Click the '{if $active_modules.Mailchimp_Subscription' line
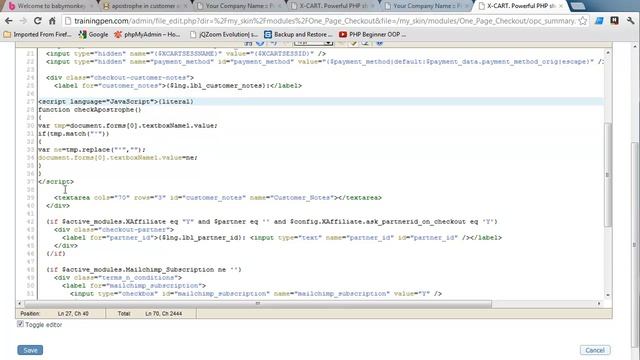 pos(144,269)
